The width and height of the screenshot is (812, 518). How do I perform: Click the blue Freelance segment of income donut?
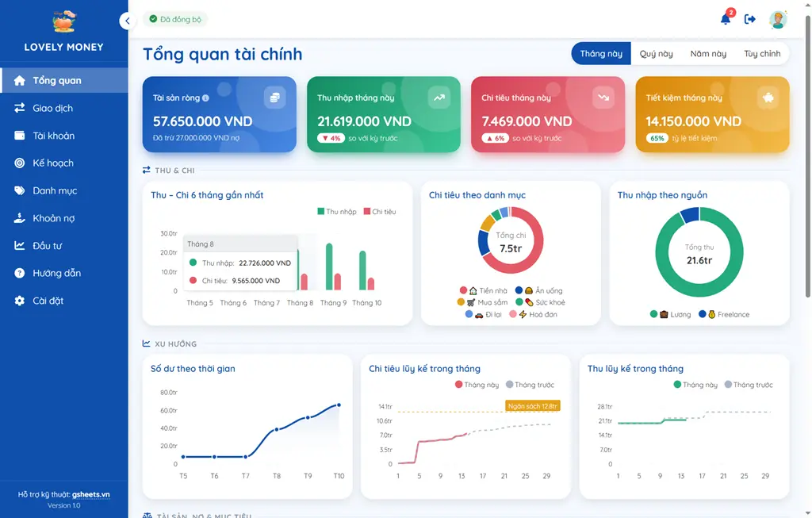click(690, 214)
